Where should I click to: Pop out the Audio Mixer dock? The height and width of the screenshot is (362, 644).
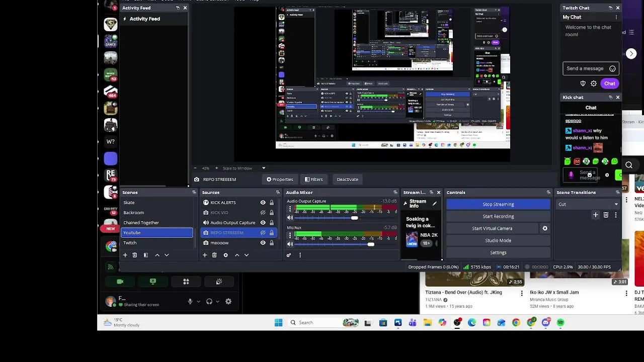[x=395, y=193]
